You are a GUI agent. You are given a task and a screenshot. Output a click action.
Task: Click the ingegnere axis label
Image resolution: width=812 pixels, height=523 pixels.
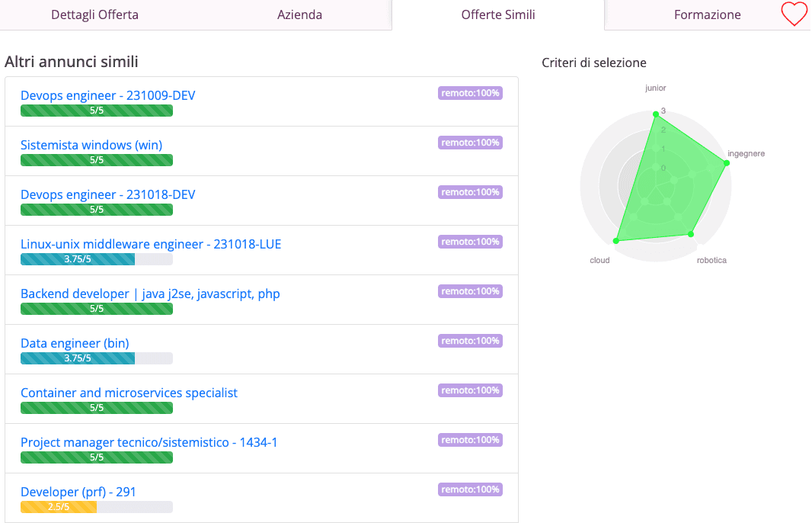coord(746,153)
